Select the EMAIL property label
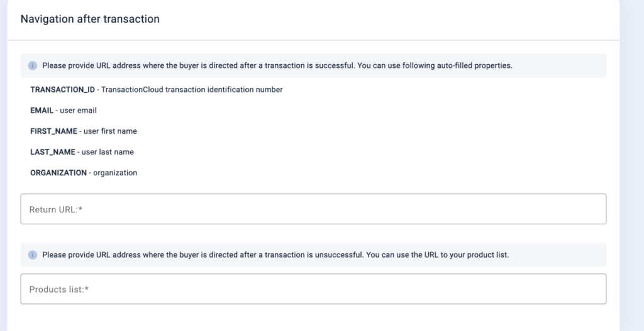The height and width of the screenshot is (331, 644). pos(42,111)
